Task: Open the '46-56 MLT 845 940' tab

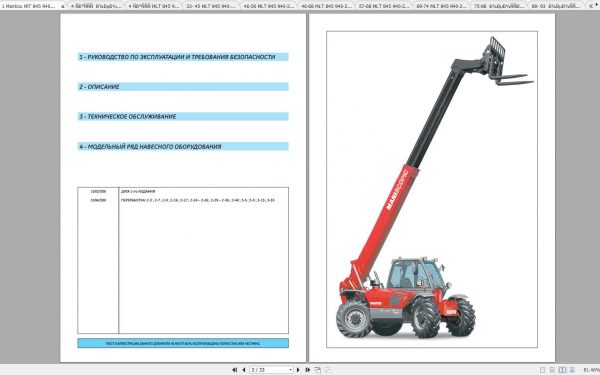Action: (269, 6)
